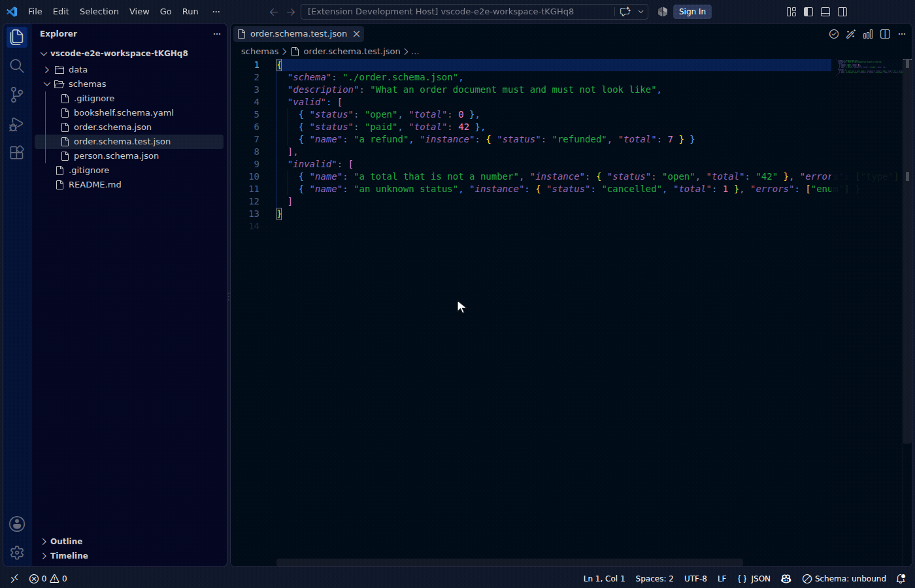Viewport: 915px width, 588px height.
Task: Open the Selection menu
Action: point(99,12)
